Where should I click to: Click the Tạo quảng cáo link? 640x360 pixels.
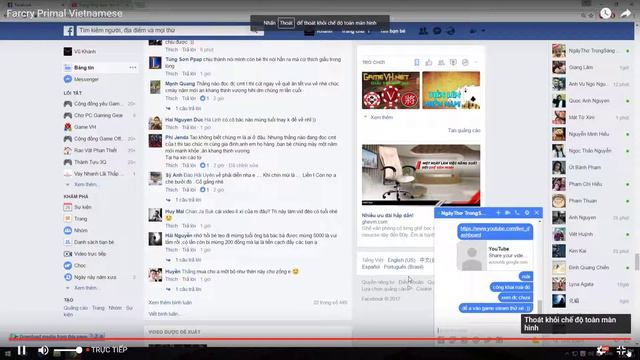[x=464, y=130]
